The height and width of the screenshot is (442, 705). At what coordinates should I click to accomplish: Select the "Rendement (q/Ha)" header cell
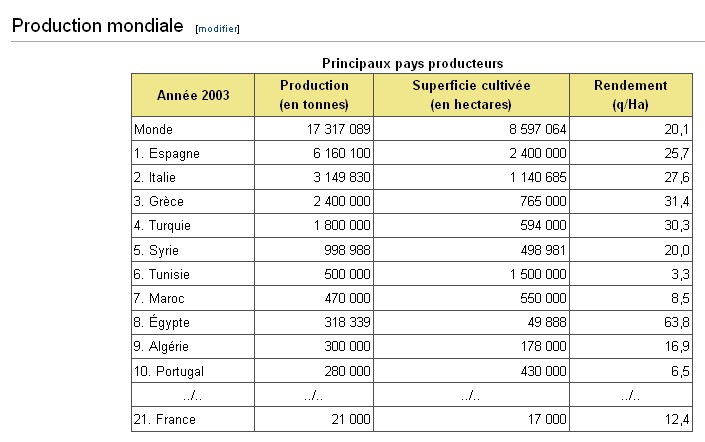(x=630, y=95)
